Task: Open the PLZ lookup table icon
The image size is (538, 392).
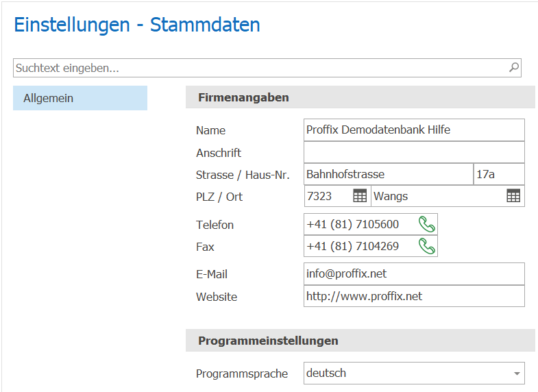Action: (360, 196)
